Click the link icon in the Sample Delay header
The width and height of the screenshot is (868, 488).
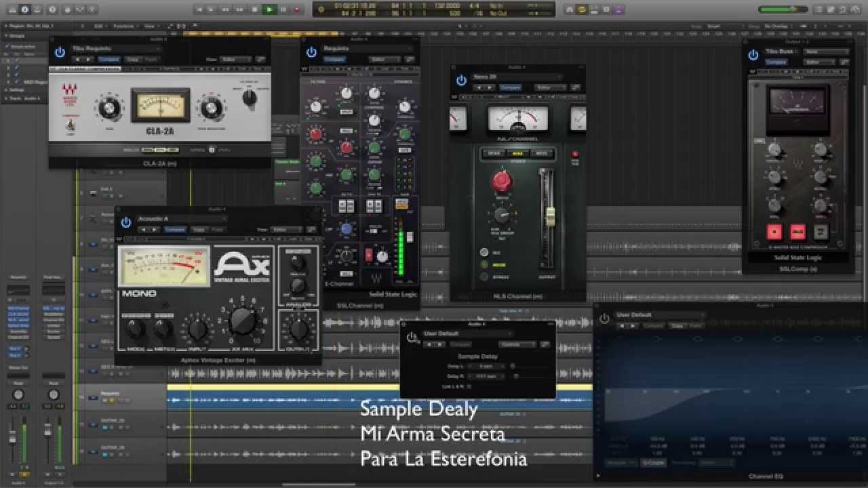click(x=545, y=344)
